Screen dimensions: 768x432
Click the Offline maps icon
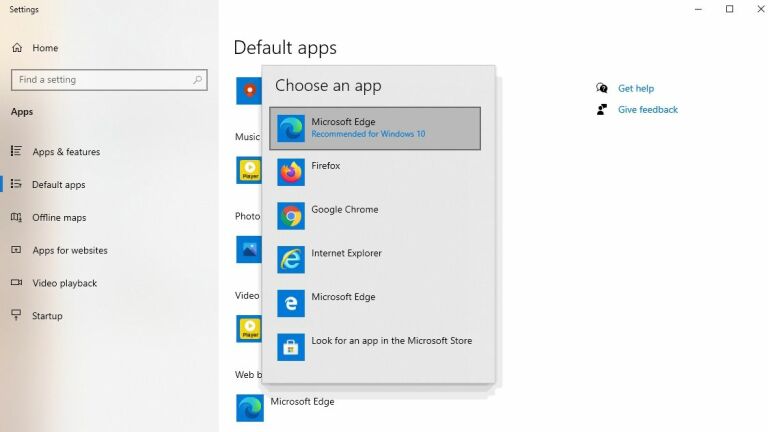coord(16,216)
